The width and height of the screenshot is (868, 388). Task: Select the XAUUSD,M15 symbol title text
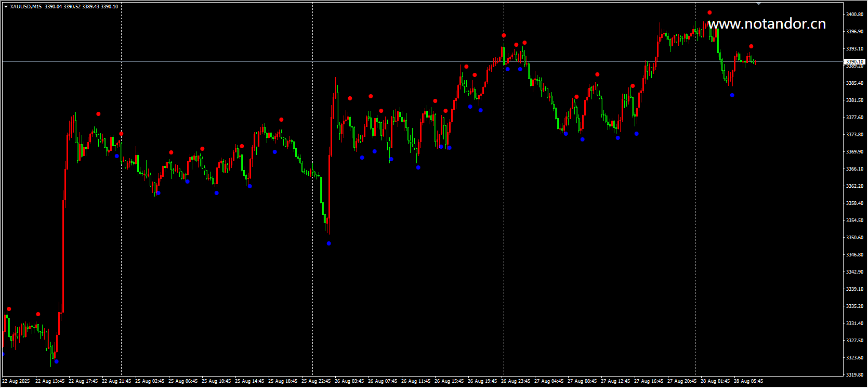(26, 7)
